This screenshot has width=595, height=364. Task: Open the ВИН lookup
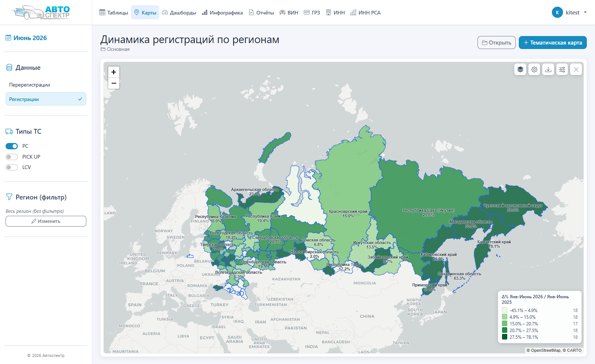click(289, 12)
